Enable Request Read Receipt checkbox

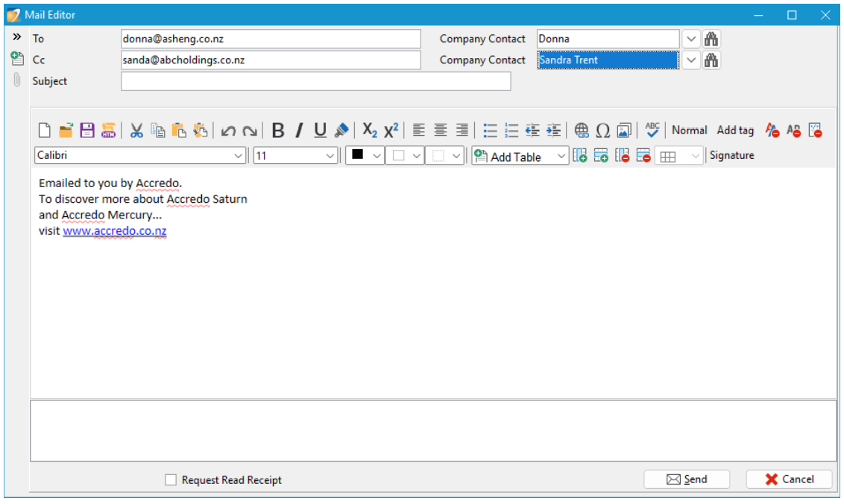(171, 480)
